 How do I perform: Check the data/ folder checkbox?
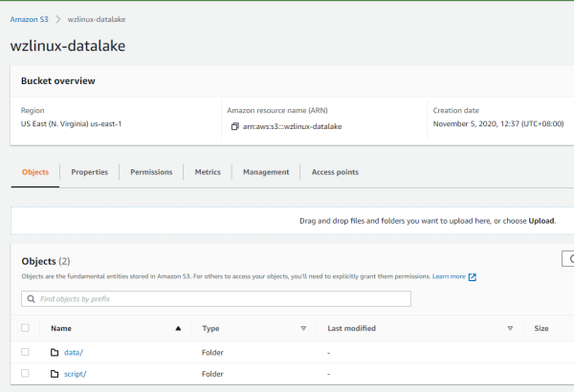point(26,353)
